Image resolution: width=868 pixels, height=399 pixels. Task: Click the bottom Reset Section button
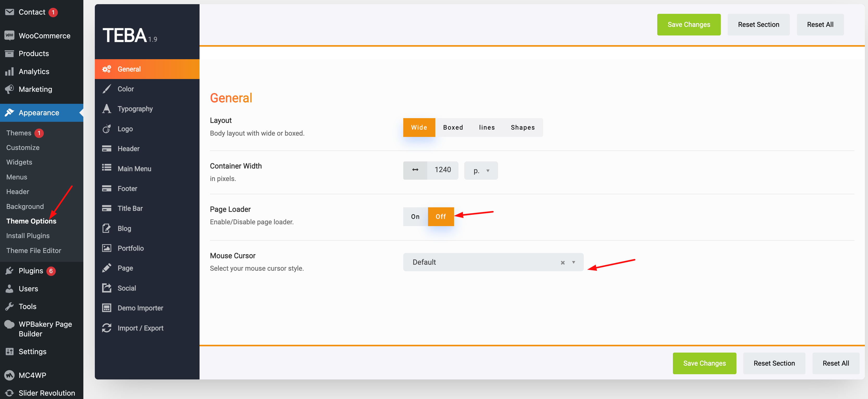point(774,363)
